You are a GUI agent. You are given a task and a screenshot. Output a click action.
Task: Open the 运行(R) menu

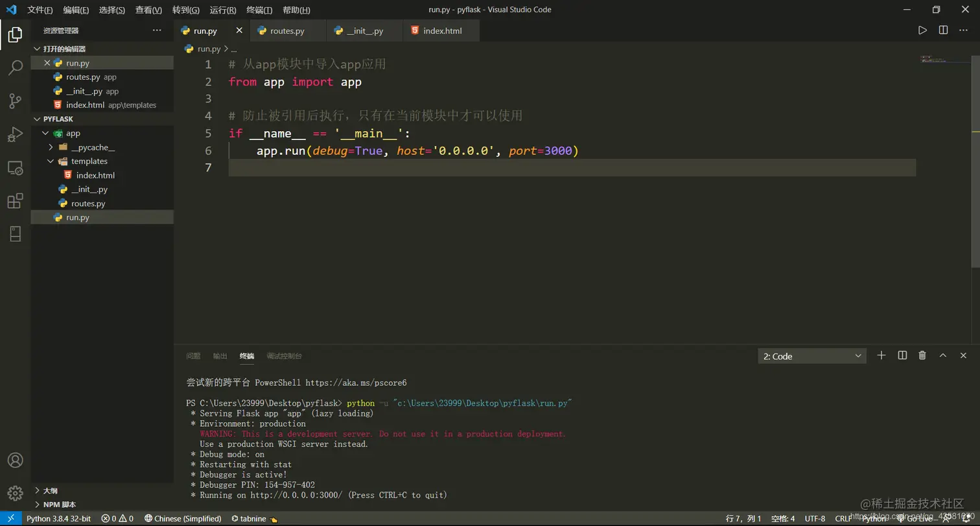(223, 10)
